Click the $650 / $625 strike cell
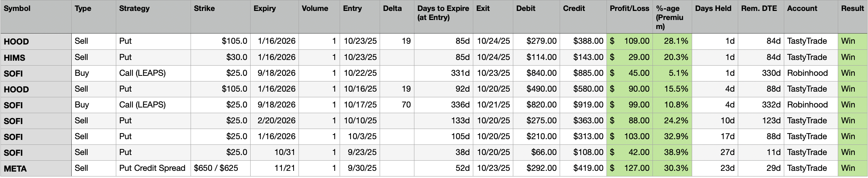Image resolution: width=868 pixels, height=178 pixels. point(216,168)
